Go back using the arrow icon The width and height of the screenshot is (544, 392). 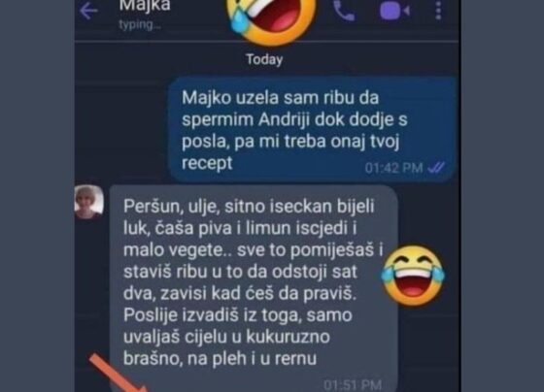click(x=88, y=11)
